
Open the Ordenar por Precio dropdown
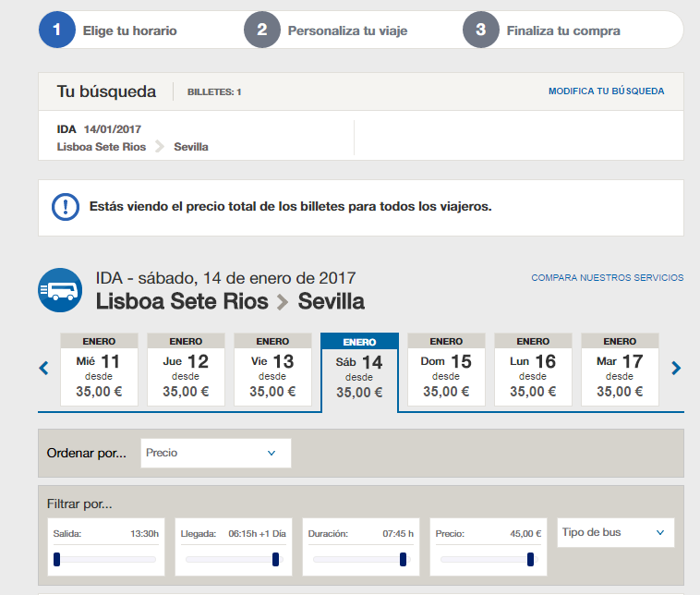pyautogui.click(x=216, y=453)
